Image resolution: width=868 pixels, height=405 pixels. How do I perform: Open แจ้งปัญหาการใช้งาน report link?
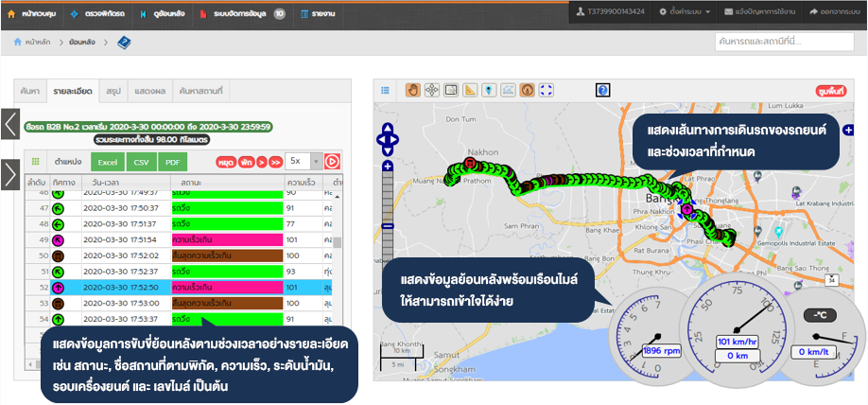click(760, 11)
